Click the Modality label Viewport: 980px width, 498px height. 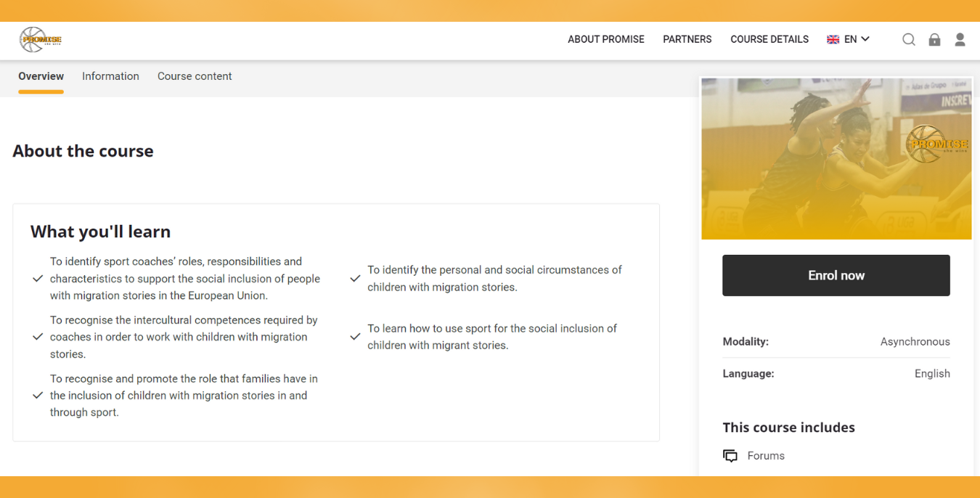746,342
